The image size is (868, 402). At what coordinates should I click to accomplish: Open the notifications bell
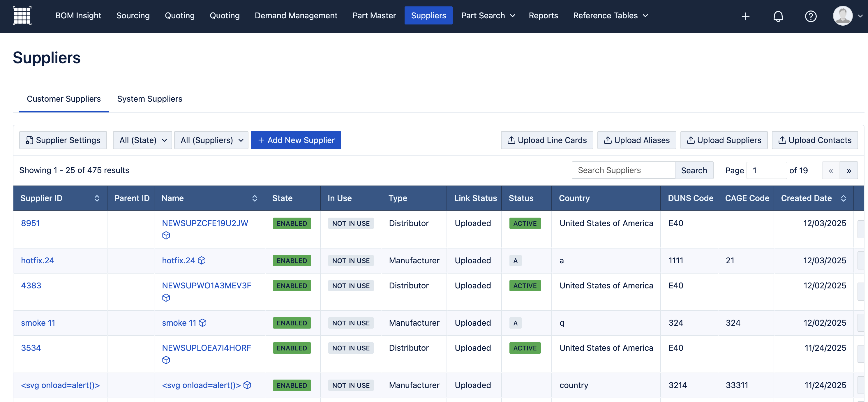(778, 16)
